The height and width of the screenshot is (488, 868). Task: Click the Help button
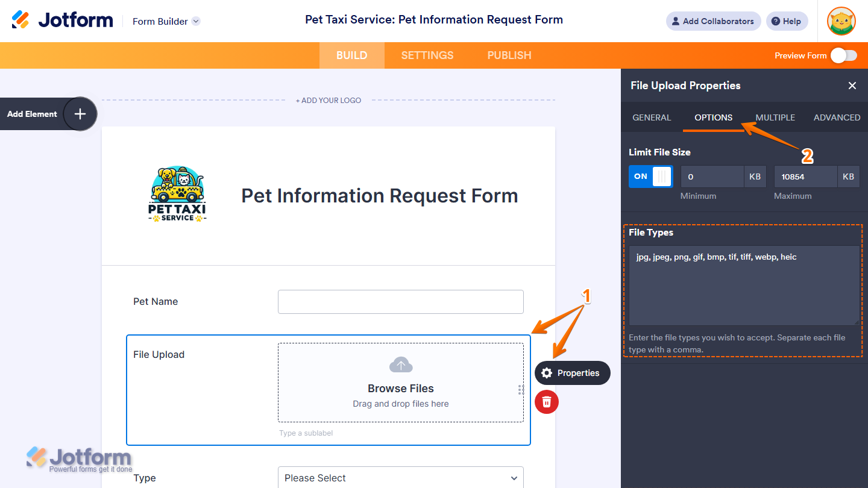pos(787,21)
